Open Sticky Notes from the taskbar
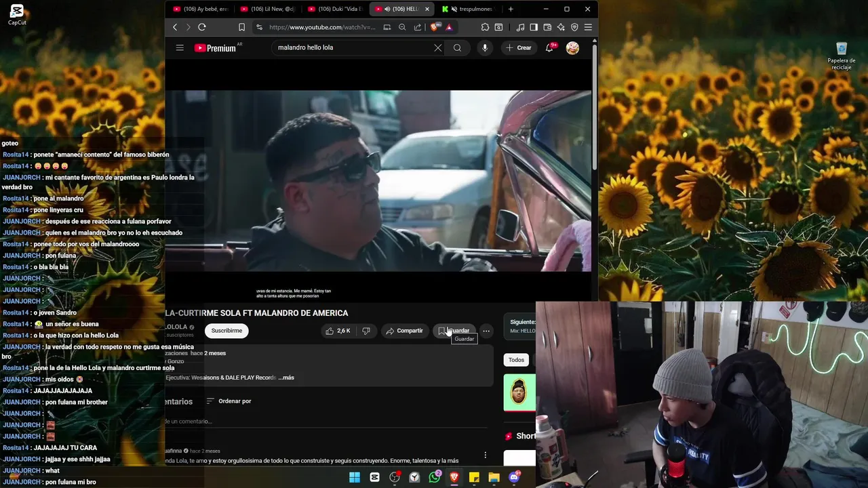Screen dimensions: 868x488 (474, 477)
